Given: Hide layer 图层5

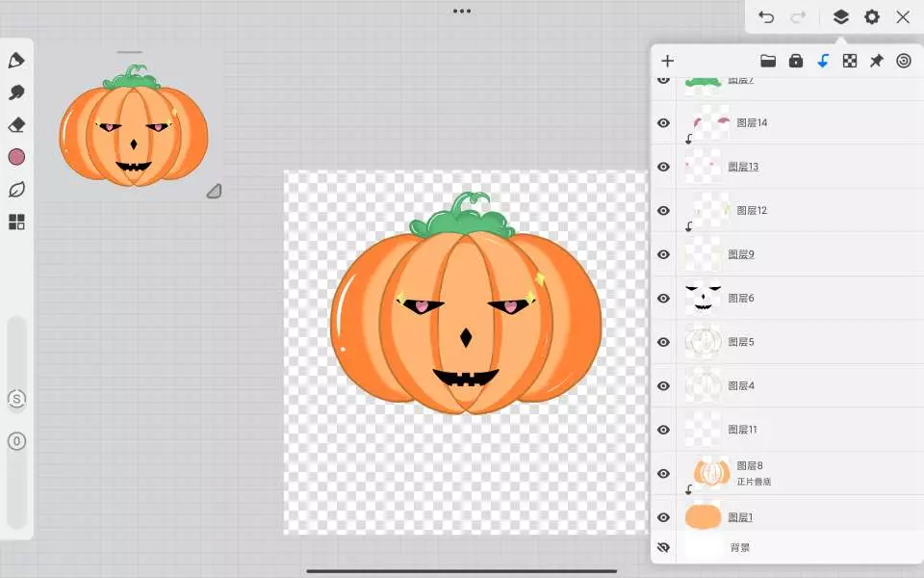Looking at the screenshot, I should [x=663, y=342].
